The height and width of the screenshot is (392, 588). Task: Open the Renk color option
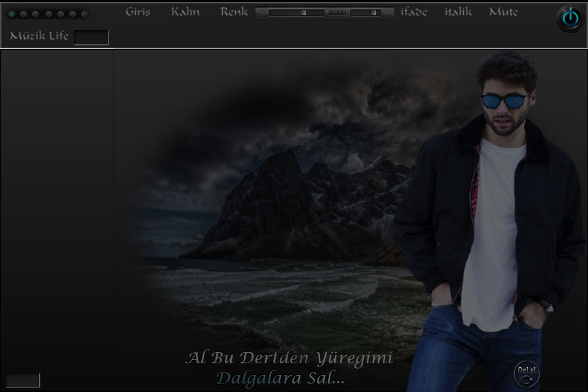[x=234, y=12]
